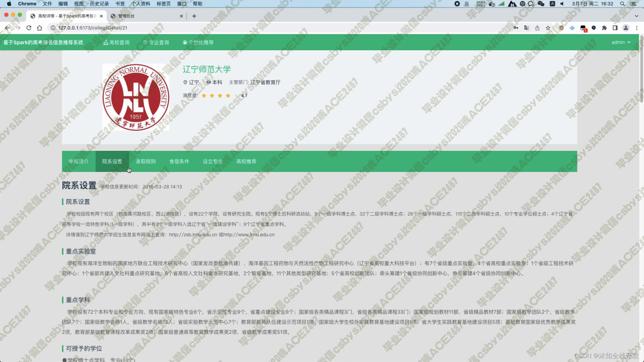Click the browser forward arrow
The image size is (644, 362).
pos(18,28)
